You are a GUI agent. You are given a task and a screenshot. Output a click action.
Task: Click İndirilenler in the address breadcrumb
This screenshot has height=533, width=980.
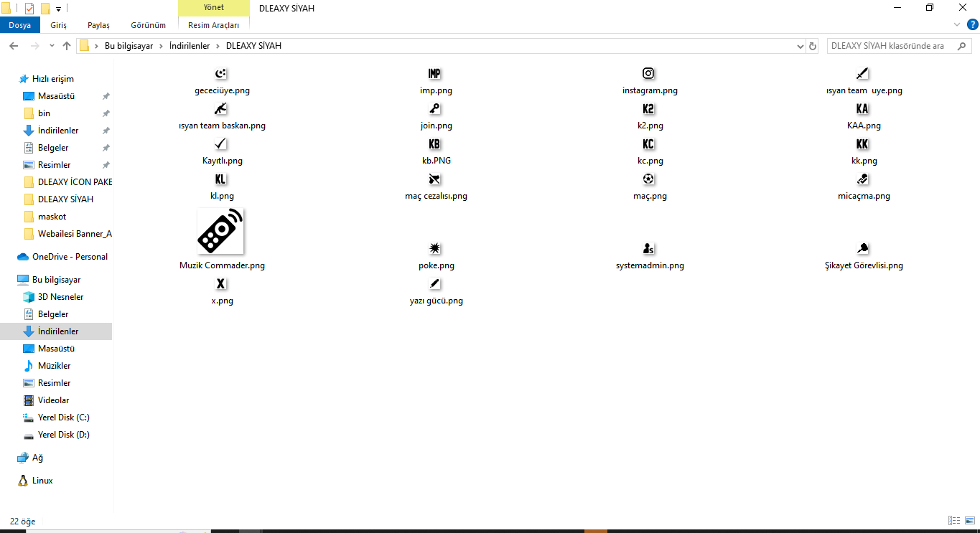point(190,46)
